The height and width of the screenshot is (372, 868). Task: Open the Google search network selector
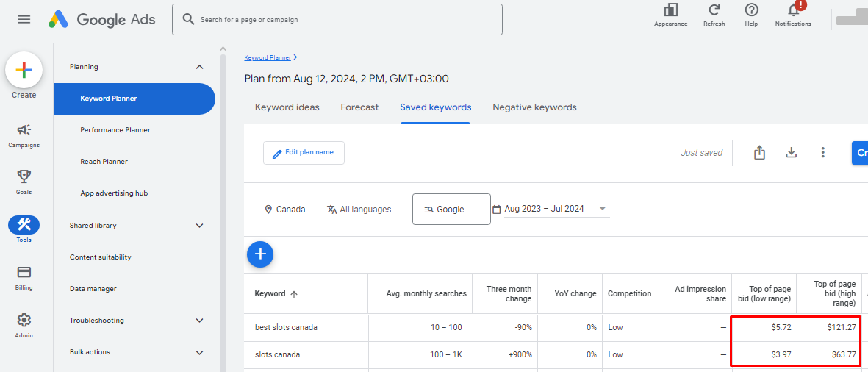(x=451, y=210)
